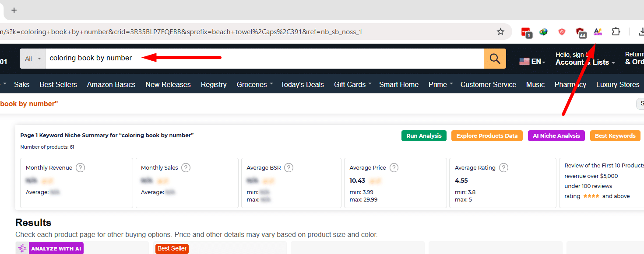Click the red extension icon with badge 1

[x=526, y=32]
